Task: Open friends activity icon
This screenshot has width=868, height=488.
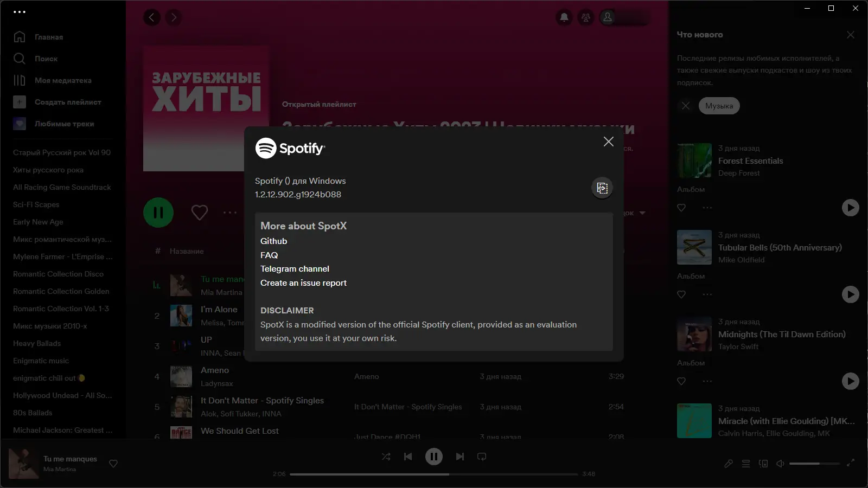Action: pos(586,17)
